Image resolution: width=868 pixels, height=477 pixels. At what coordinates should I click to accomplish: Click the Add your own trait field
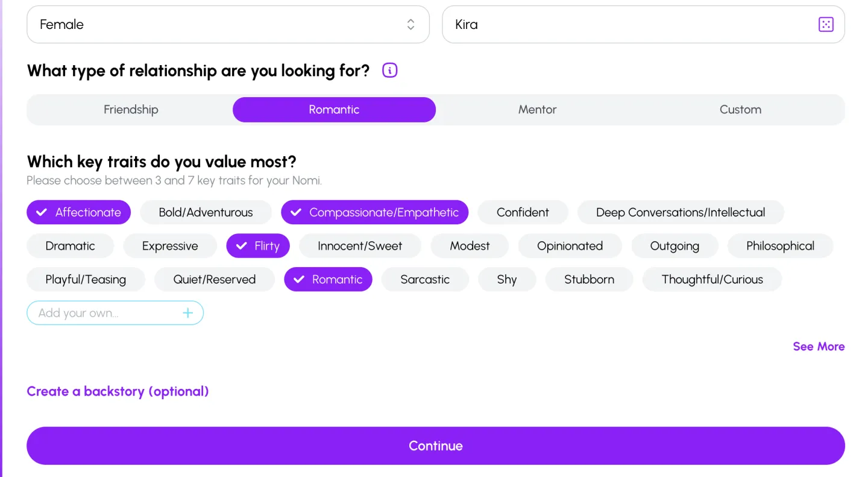tap(105, 313)
